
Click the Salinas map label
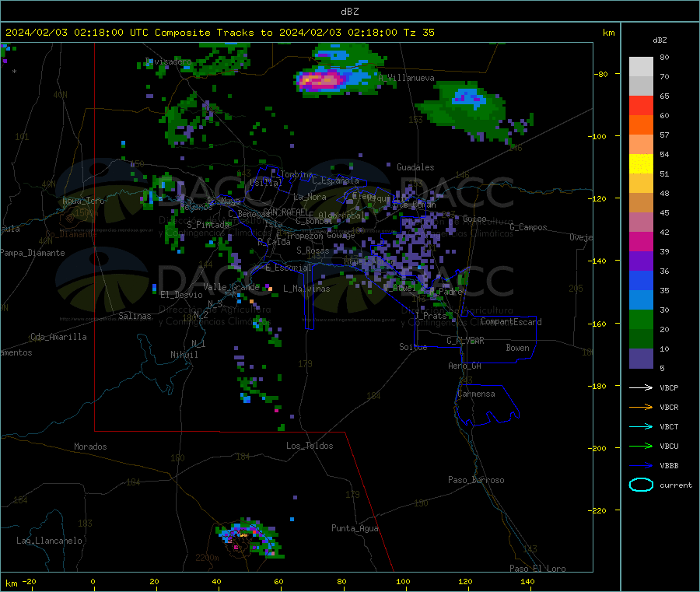tap(135, 316)
